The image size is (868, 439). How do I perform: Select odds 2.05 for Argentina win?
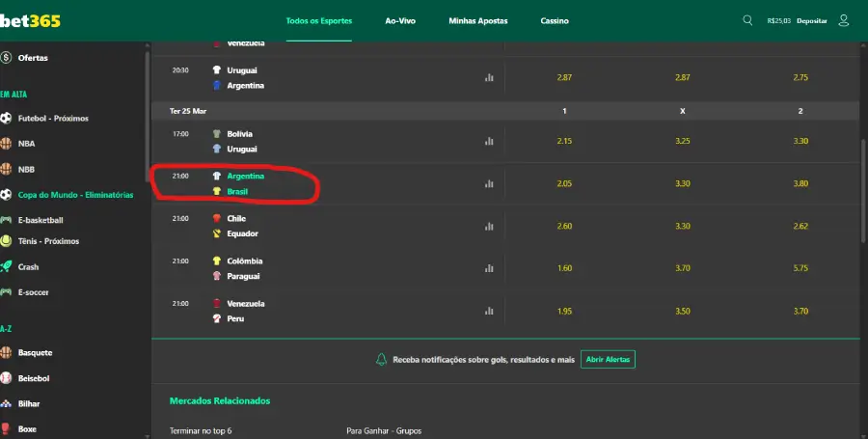tap(564, 183)
